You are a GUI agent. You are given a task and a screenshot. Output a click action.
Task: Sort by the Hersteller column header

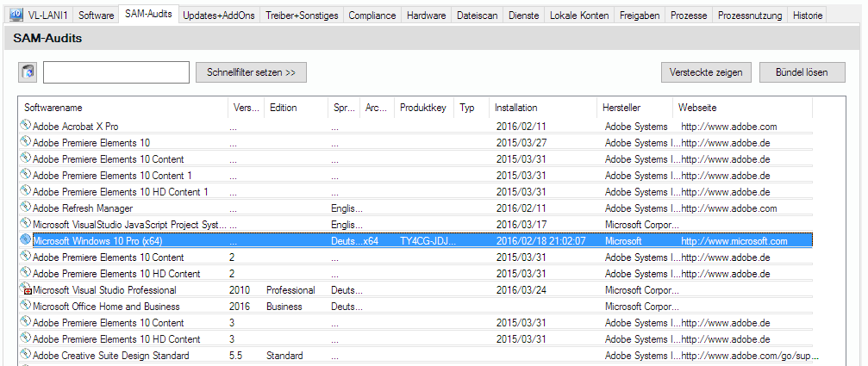tap(635, 108)
